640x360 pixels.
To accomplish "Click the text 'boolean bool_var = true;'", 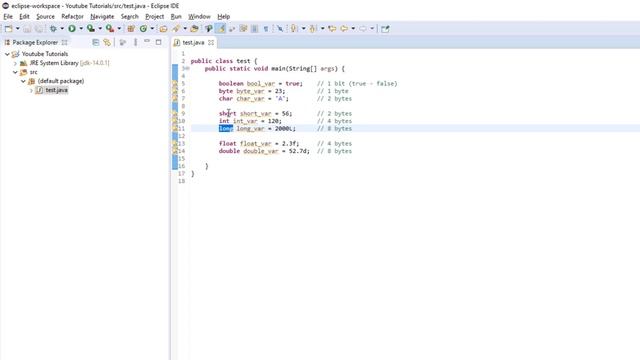I will coord(260,84).
